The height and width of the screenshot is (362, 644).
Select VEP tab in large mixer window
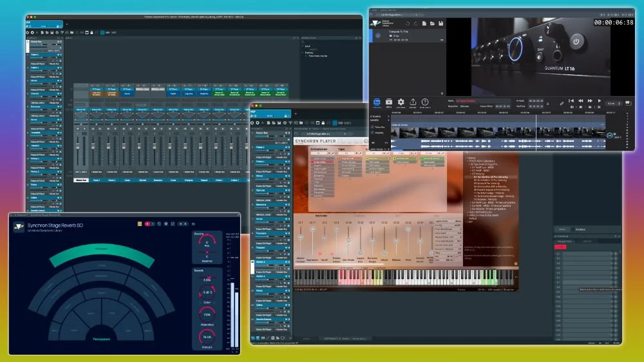44,24
